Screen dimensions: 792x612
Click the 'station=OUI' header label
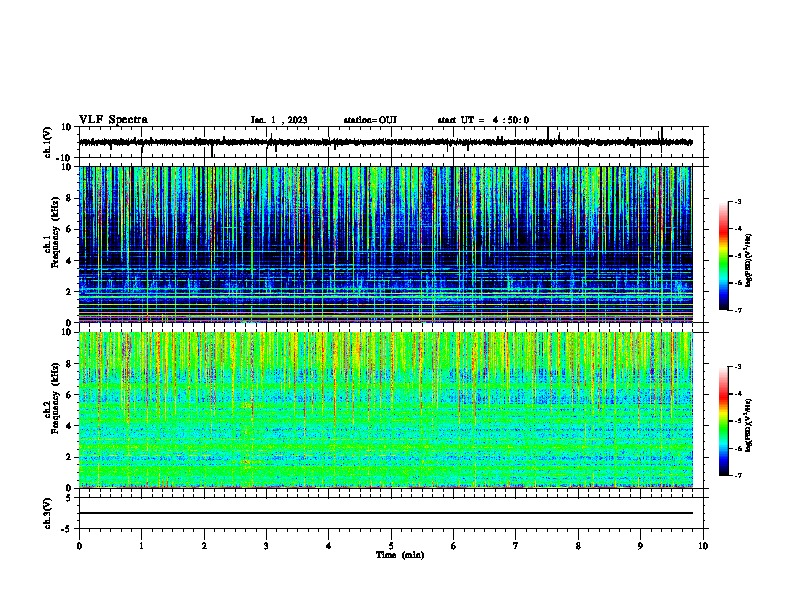tap(370, 120)
